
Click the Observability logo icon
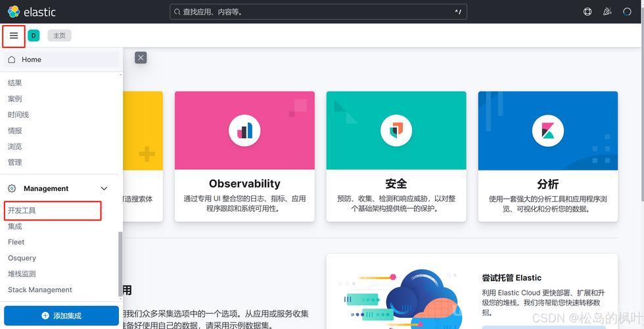coord(244,131)
